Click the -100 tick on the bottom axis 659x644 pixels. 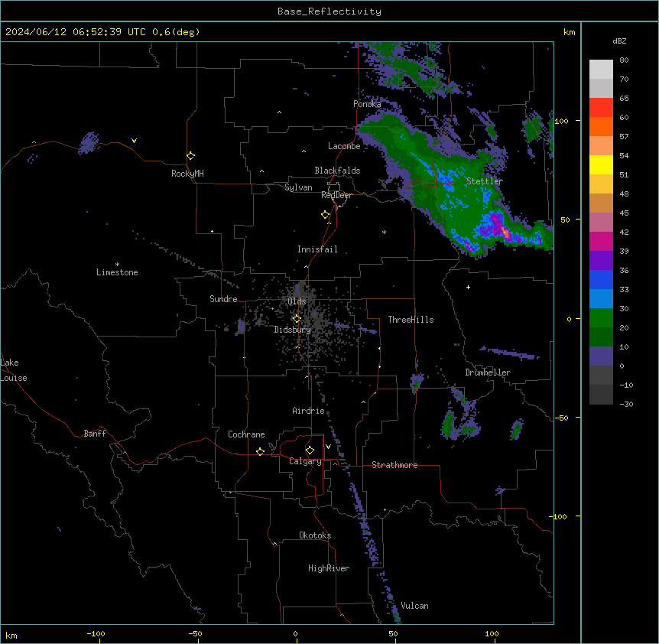[96, 633]
